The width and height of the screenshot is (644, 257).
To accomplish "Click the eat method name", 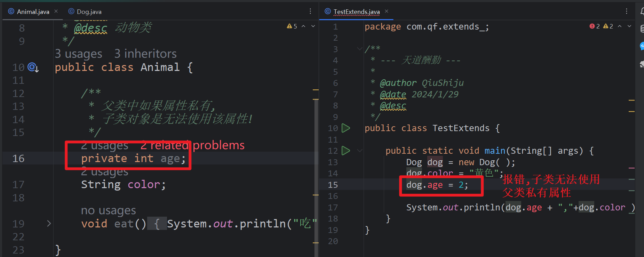I will (124, 224).
